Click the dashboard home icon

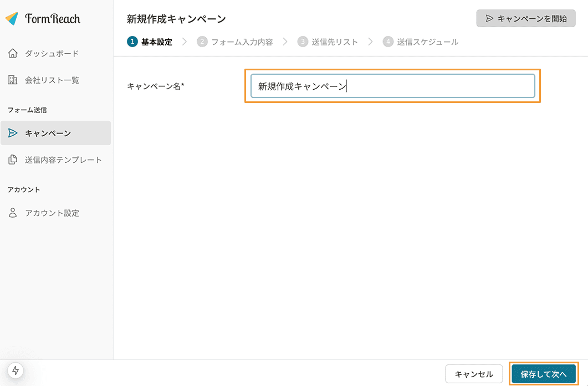[x=13, y=53]
